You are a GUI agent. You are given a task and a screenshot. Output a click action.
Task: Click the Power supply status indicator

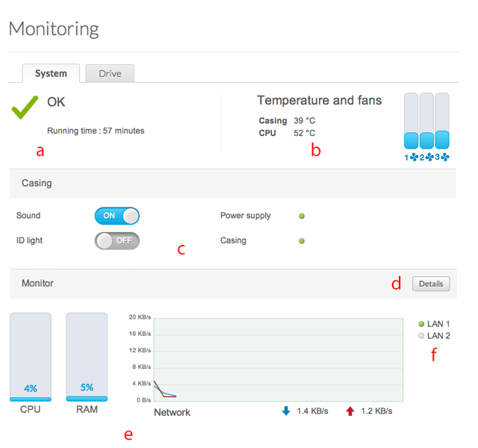[x=302, y=217]
